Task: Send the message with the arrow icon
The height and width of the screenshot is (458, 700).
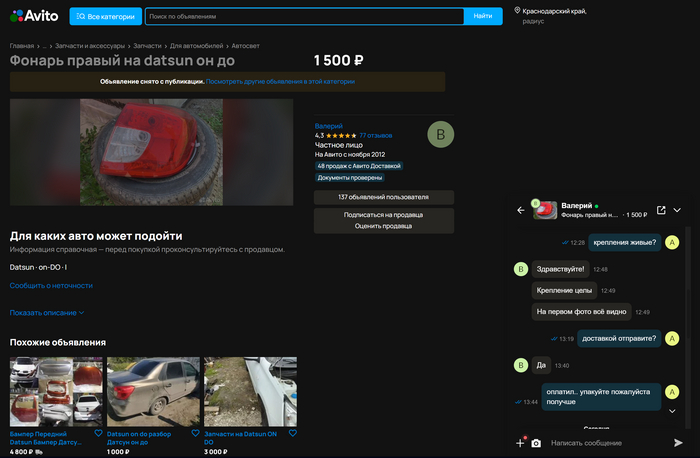Action: 678,443
